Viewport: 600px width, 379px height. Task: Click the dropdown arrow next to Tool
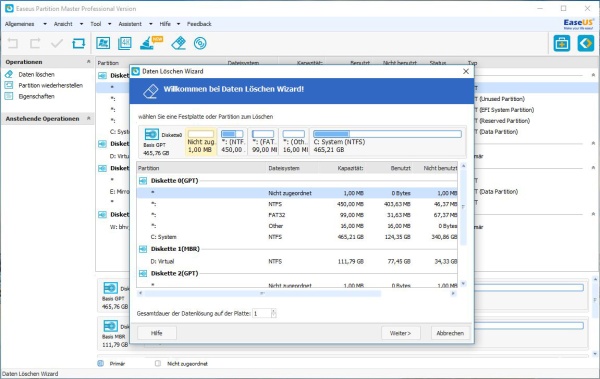pyautogui.click(x=109, y=24)
